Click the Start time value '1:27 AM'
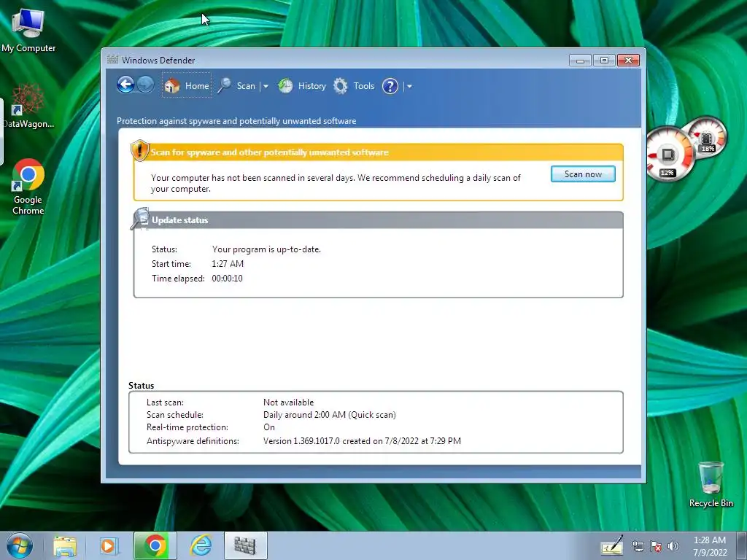Viewport: 747px width, 560px height. coord(228,264)
